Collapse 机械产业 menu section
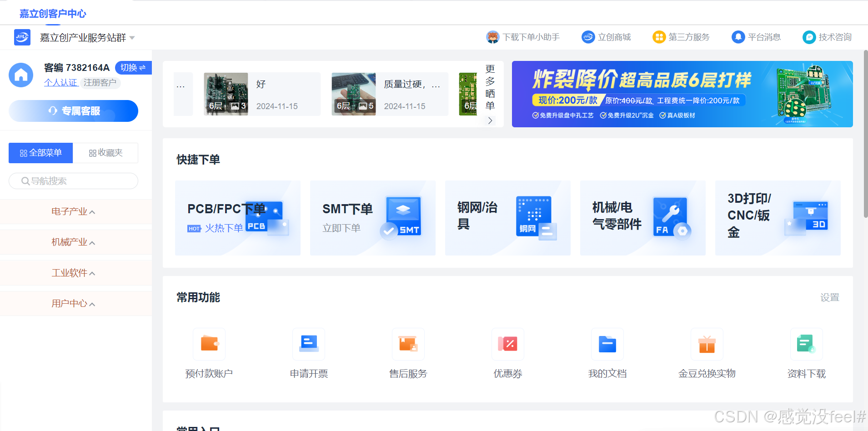Viewport: 868px width, 431px height. click(x=76, y=242)
